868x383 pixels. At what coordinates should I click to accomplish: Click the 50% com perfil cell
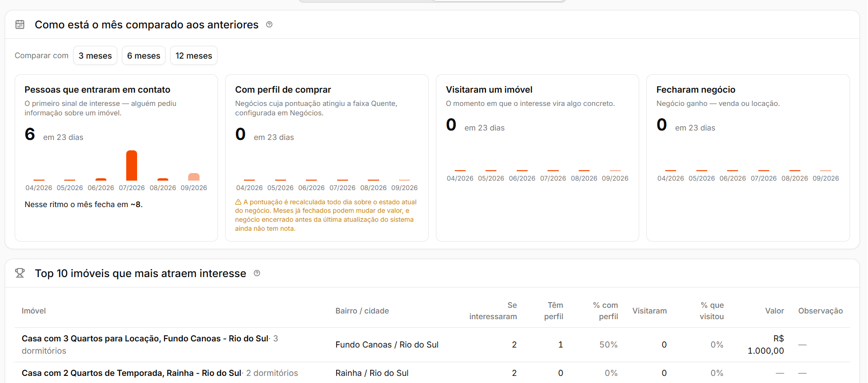pos(608,345)
